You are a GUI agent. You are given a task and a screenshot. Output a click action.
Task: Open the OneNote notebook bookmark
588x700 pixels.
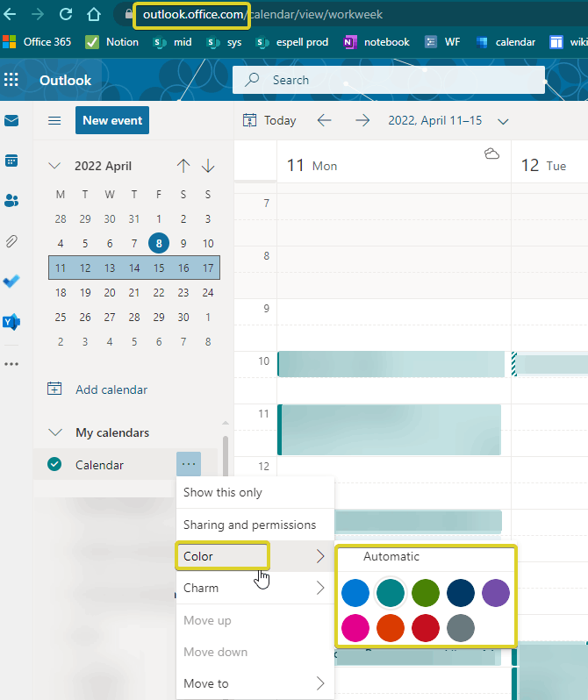tap(376, 42)
